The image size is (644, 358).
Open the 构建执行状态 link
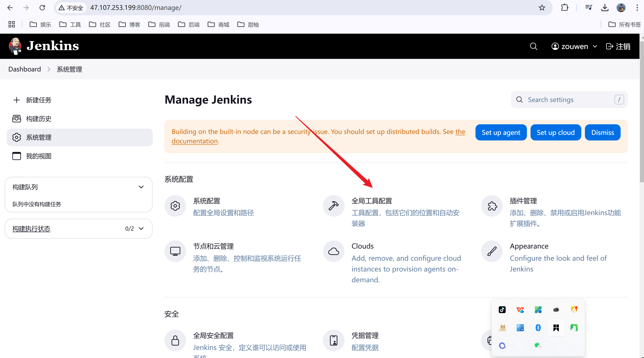point(31,229)
